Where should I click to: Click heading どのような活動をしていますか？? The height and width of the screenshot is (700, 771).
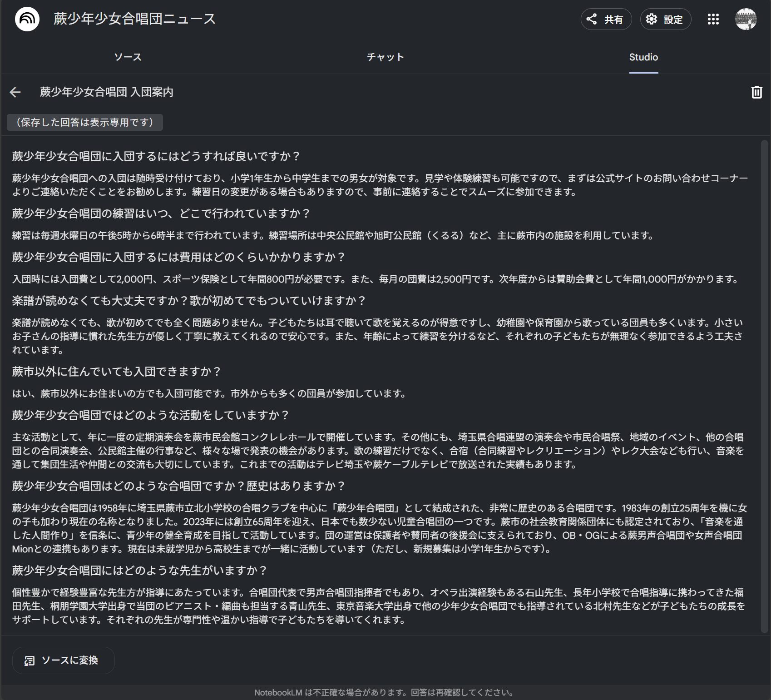(151, 415)
